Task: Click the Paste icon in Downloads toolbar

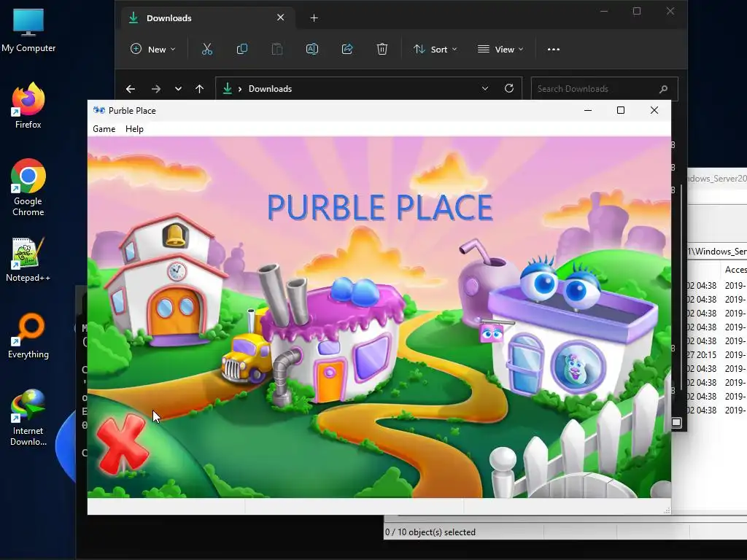Action: click(276, 49)
